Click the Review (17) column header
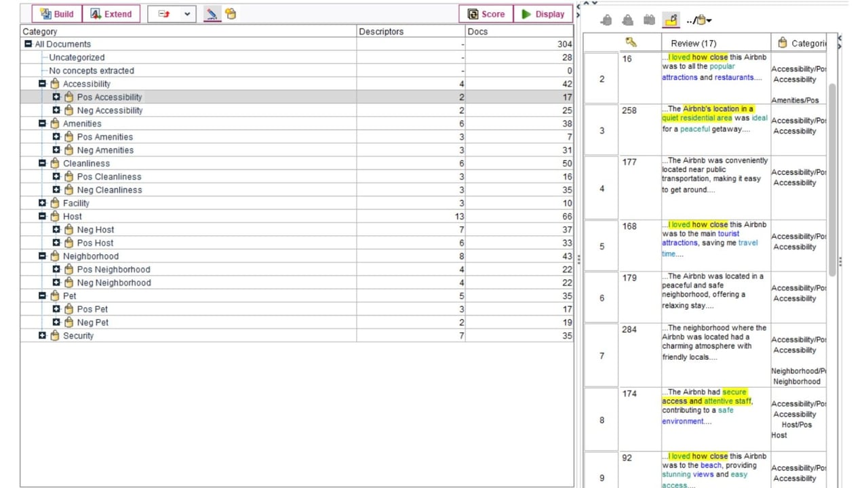Viewport: 868px width, 488px height. [x=694, y=43]
